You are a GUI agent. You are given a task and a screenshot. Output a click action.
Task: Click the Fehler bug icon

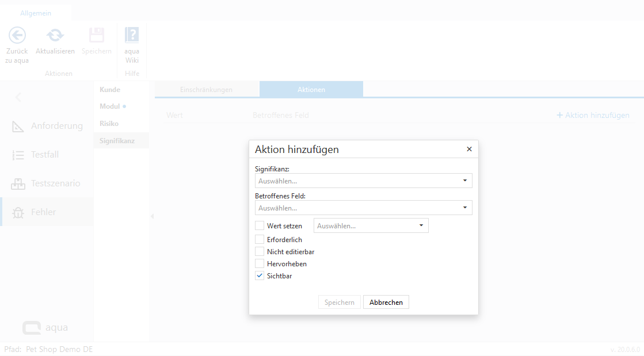(18, 212)
